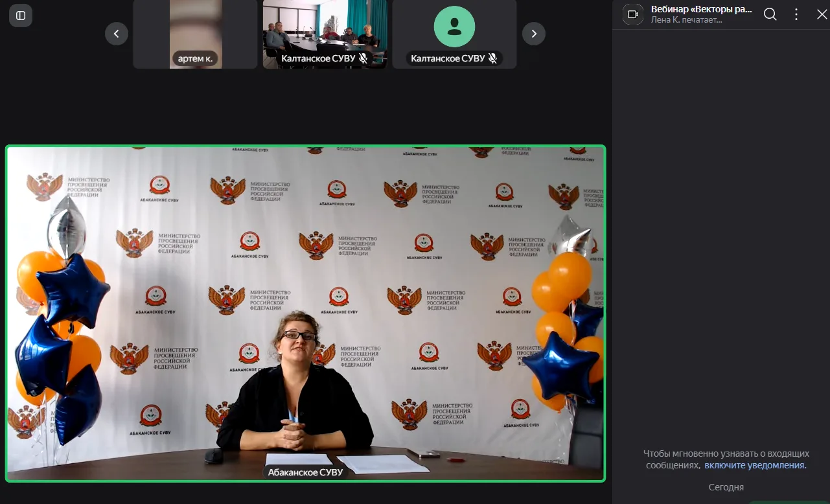Image resolution: width=830 pixels, height=504 pixels.
Task: Click muted mic icon on conference-room Калтанское tile
Action: click(x=363, y=58)
